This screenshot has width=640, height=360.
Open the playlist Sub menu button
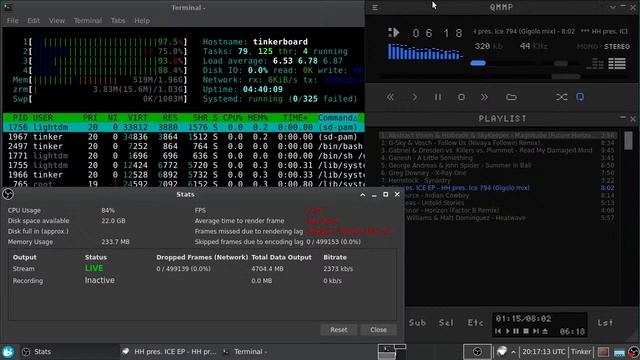tap(417, 322)
